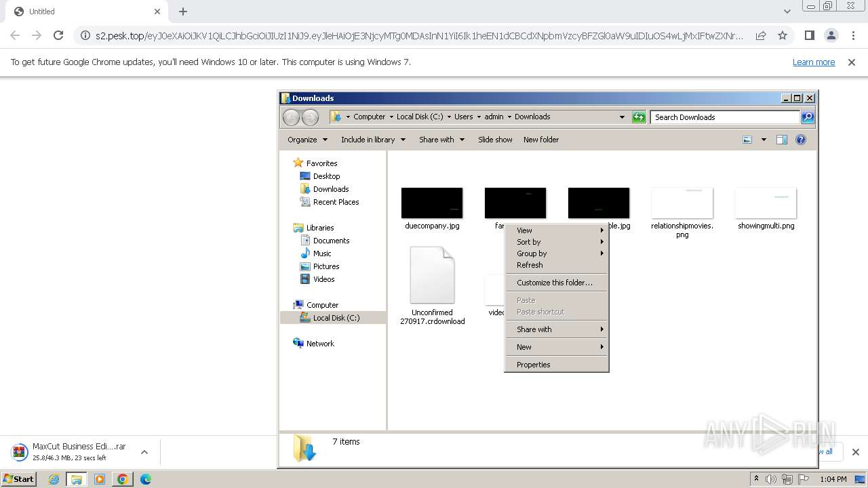This screenshot has width=868, height=488.
Task: Click the Chrome forward arrow
Action: tap(37, 35)
